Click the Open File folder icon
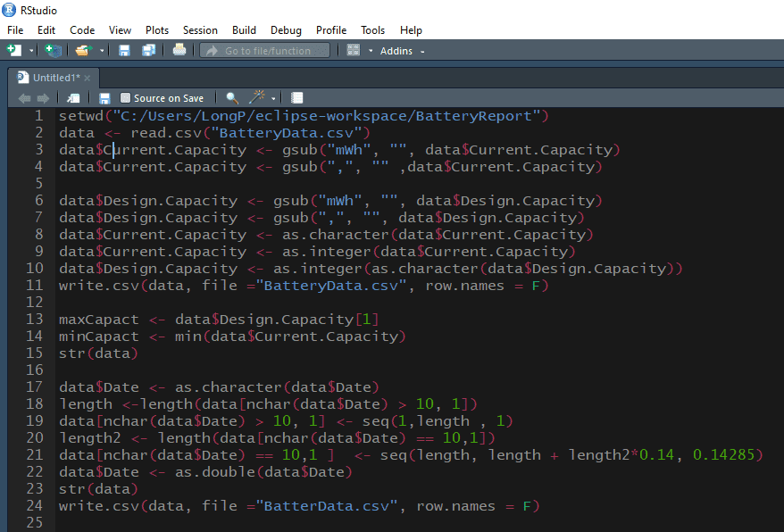The image size is (784, 532). (84, 50)
